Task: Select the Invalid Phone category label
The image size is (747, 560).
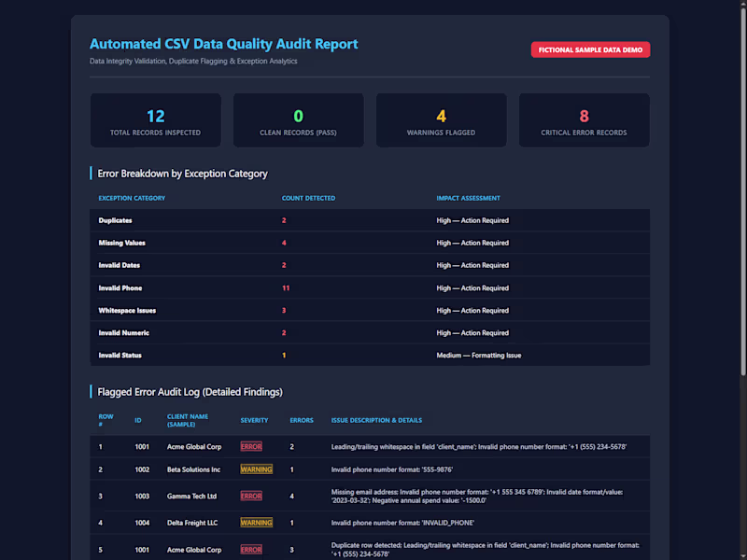Action: pyautogui.click(x=120, y=288)
